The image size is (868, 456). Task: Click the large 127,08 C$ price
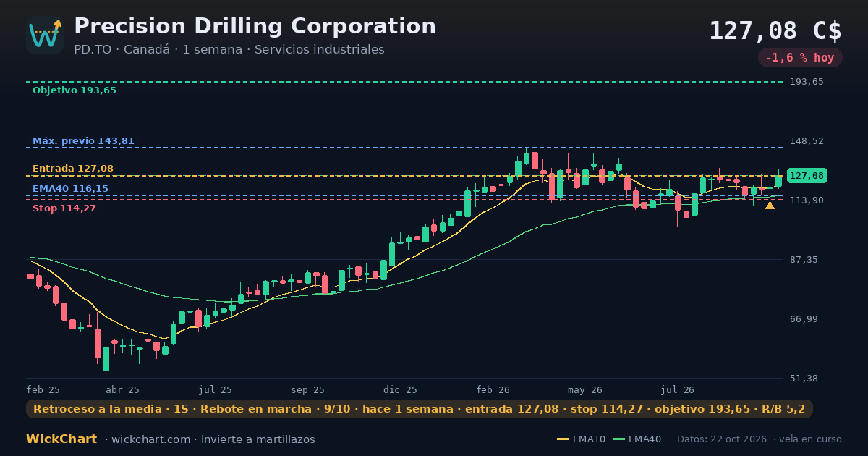(775, 31)
